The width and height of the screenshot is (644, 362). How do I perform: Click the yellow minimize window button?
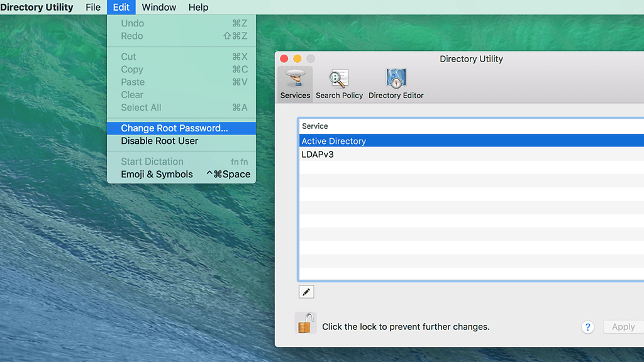[x=297, y=58]
